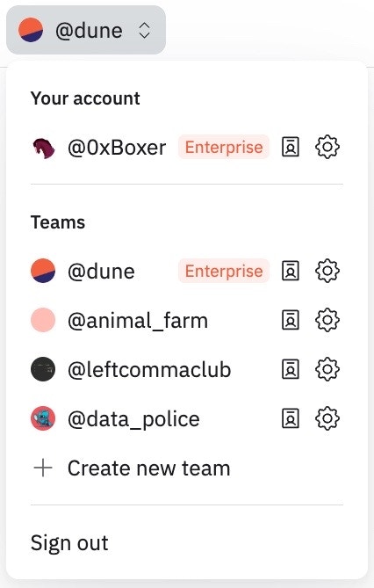Click the Enterprise badge beside @dune team
374x588 pixels.
tap(224, 271)
